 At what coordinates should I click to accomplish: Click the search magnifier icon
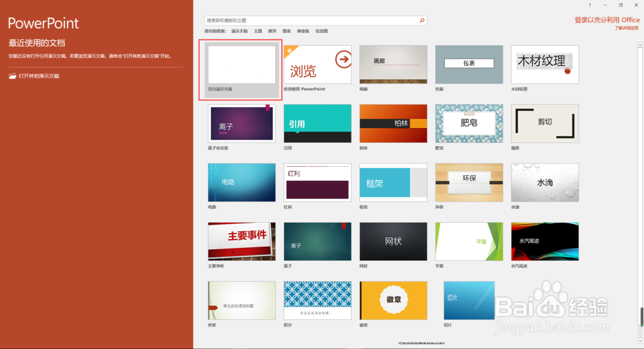[x=422, y=21]
